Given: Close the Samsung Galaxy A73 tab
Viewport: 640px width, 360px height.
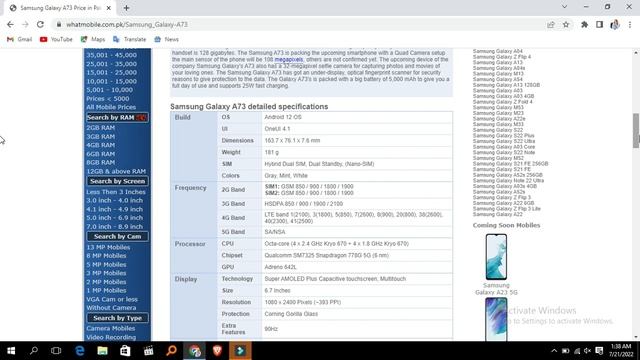Looking at the screenshot, I should (109, 8).
